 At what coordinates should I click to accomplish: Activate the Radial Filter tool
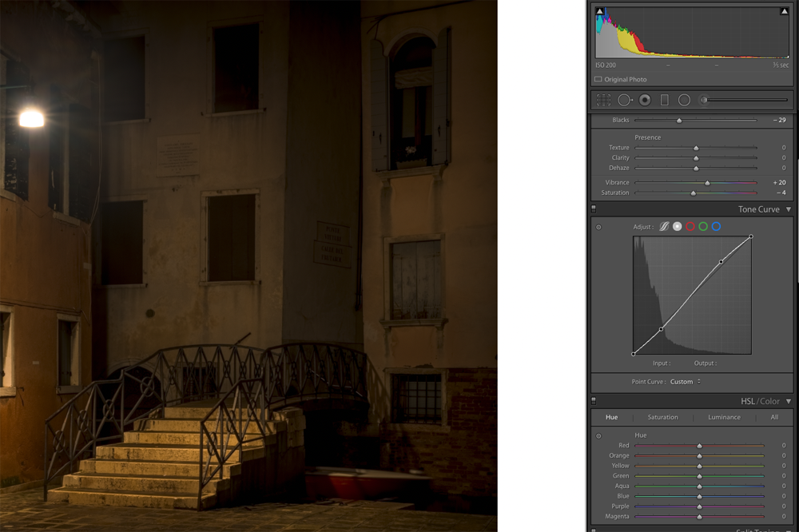[x=684, y=100]
